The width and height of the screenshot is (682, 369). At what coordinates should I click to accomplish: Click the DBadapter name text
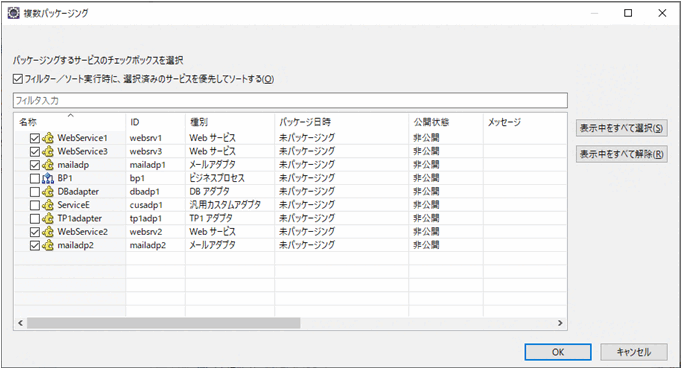tap(78, 192)
